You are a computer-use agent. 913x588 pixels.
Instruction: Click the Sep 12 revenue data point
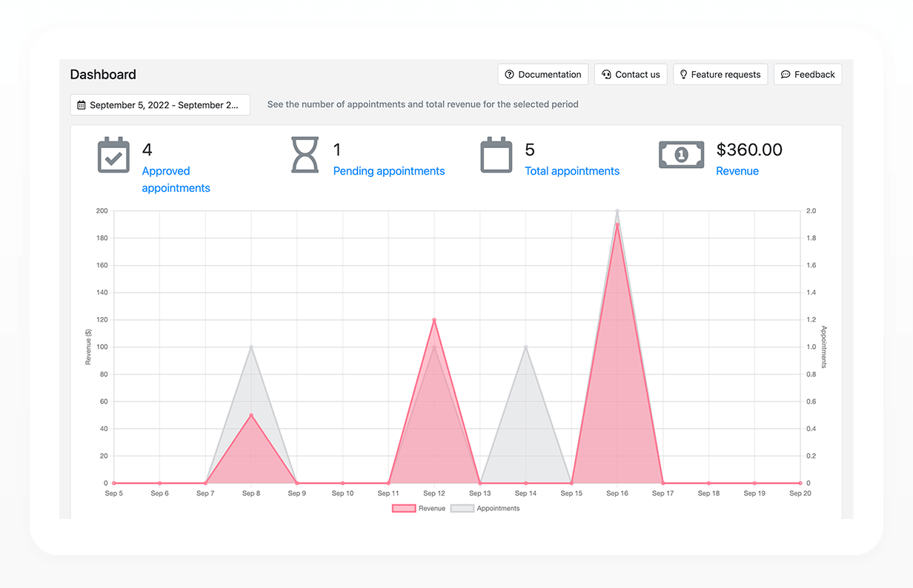[x=434, y=320]
